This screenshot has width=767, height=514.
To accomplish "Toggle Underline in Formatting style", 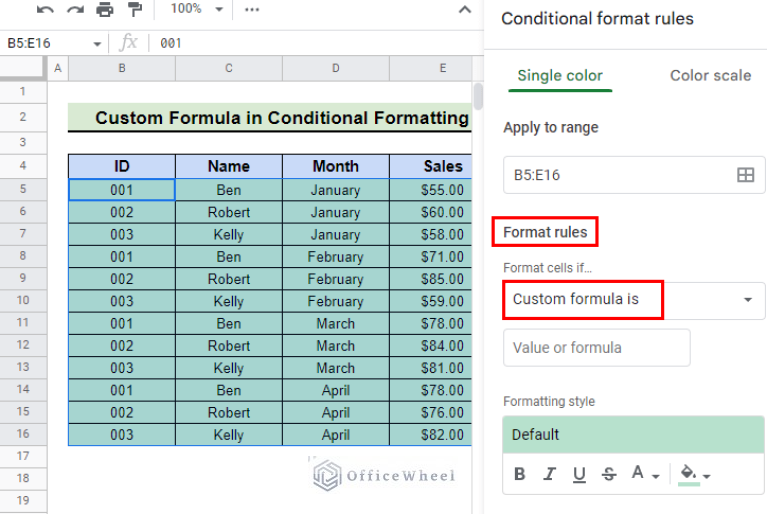I will 580,474.
